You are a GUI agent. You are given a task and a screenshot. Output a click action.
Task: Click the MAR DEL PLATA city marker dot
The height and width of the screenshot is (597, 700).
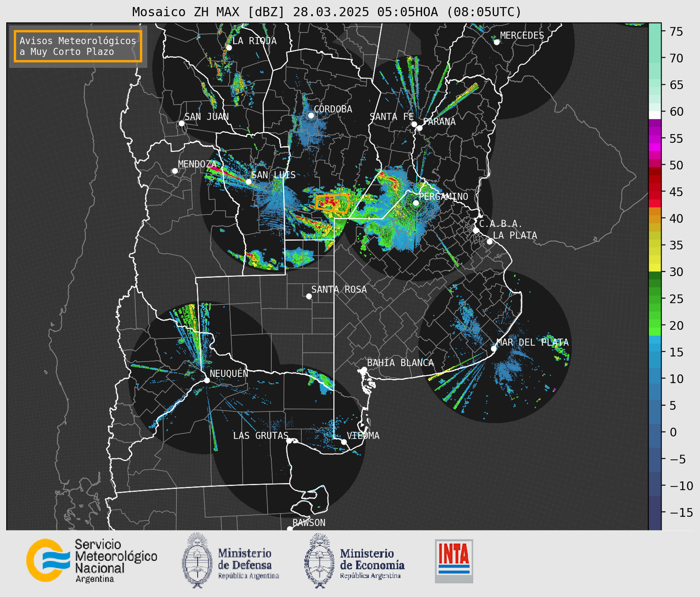[494, 348]
